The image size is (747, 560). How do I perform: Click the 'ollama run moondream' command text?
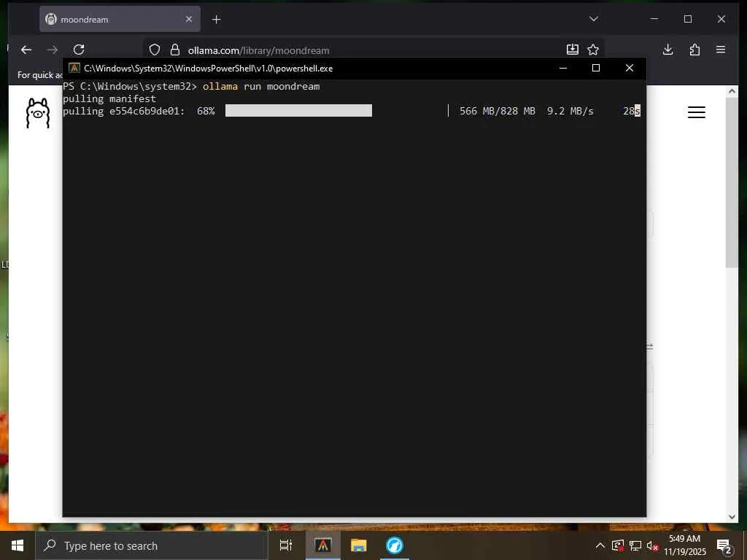261,86
